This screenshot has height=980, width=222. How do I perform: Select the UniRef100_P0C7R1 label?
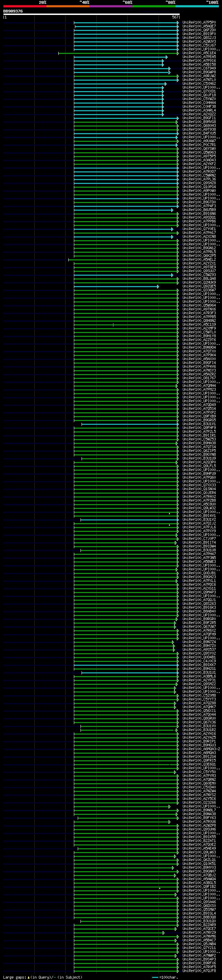[199, 145]
